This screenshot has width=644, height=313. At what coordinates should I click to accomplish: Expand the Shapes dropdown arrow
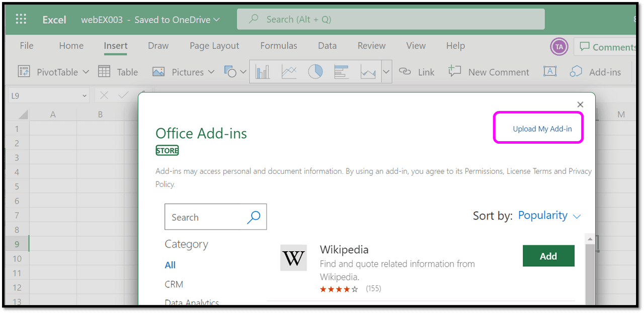click(244, 72)
